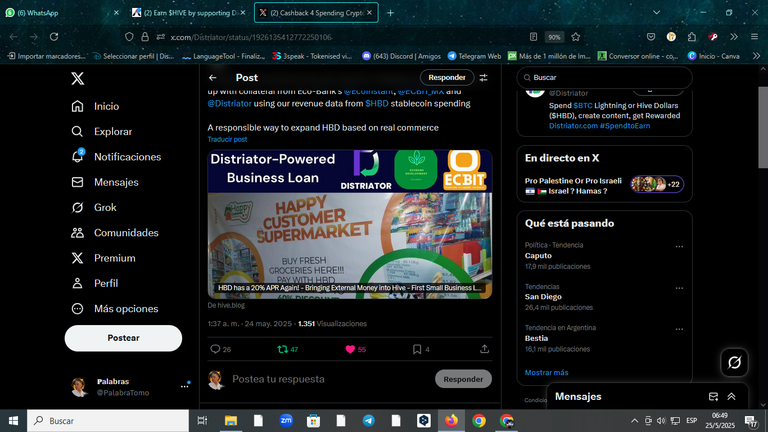Open more options for Bestia trend
This screenshot has width=768, height=432.
point(679,329)
